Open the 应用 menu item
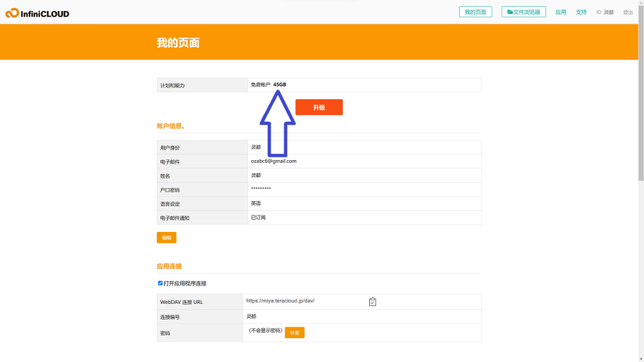The height and width of the screenshot is (362, 644). click(x=560, y=12)
